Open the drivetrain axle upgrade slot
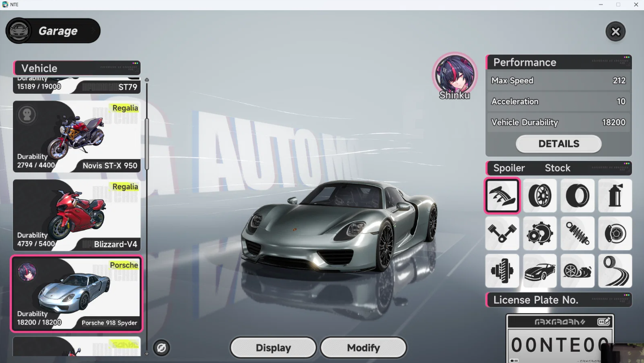The width and height of the screenshot is (644, 363). 502,271
